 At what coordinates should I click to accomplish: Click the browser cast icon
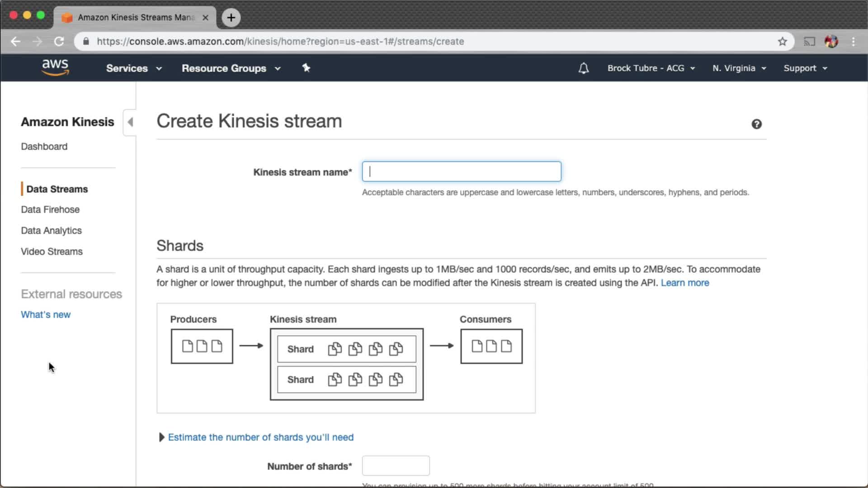tap(809, 42)
